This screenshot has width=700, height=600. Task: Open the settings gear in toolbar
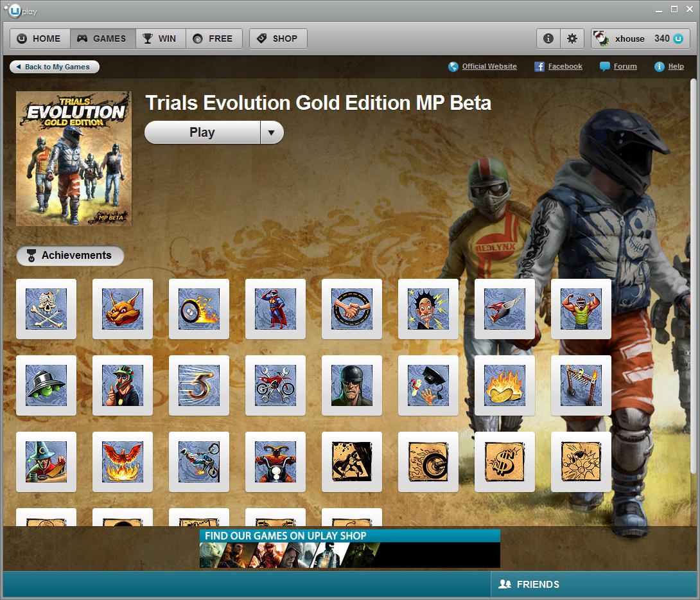(x=572, y=39)
